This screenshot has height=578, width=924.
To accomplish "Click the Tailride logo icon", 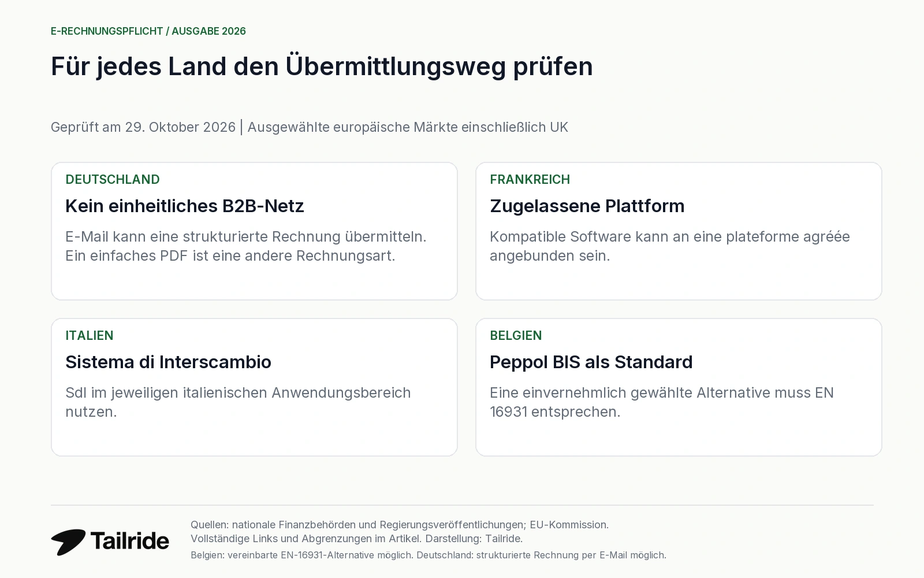I will point(68,542).
